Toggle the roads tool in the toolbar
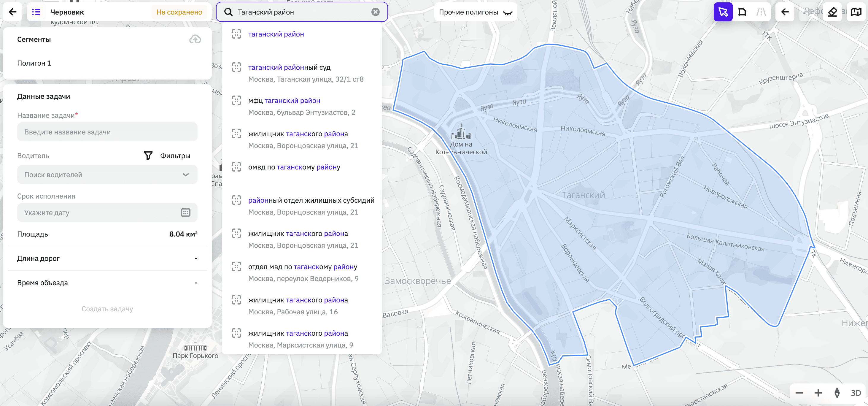 point(762,12)
